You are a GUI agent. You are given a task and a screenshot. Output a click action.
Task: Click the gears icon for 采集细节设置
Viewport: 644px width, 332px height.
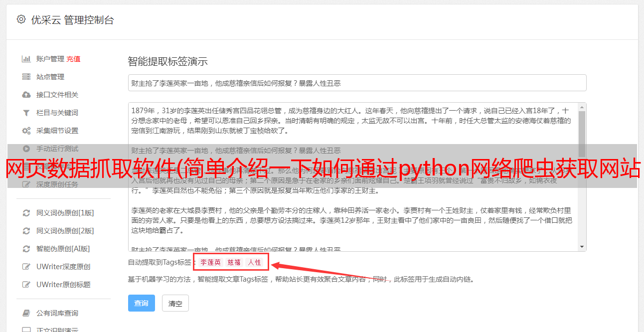pos(26,131)
